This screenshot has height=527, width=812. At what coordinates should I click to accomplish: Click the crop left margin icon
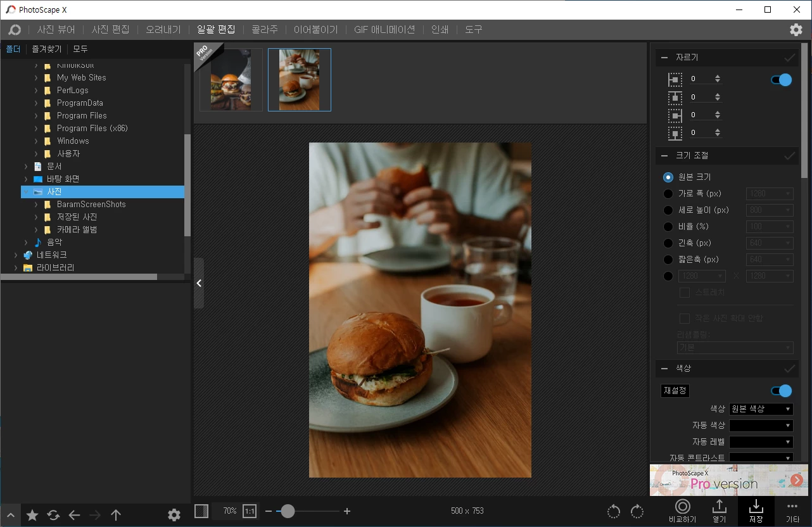pyautogui.click(x=675, y=80)
